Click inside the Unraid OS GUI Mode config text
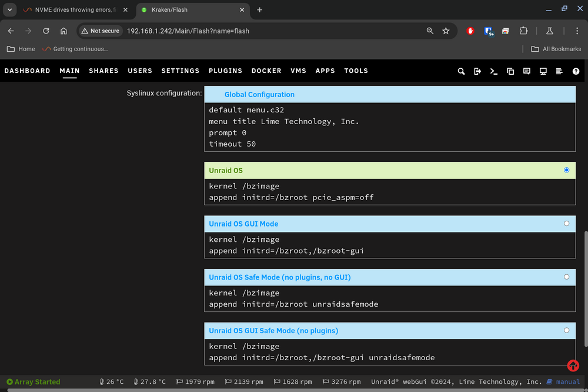This screenshot has width=588, height=392. [x=390, y=245]
